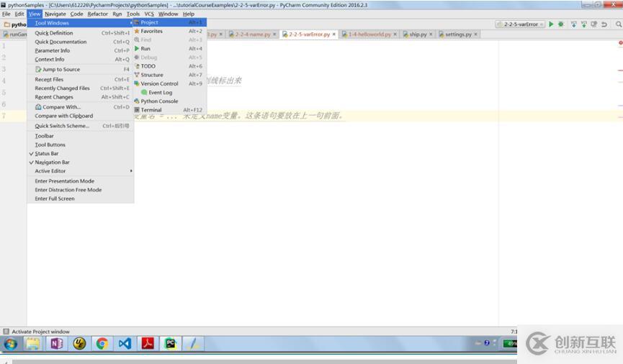Run the 2-2-5-varError configuration
Viewport: 623px width, 364px height.
coord(551,24)
